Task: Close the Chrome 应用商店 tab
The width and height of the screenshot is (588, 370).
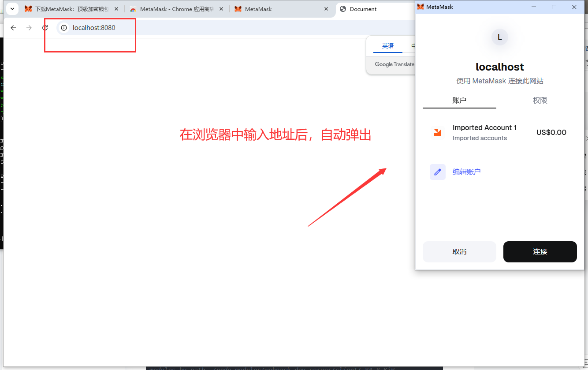Action: click(221, 9)
